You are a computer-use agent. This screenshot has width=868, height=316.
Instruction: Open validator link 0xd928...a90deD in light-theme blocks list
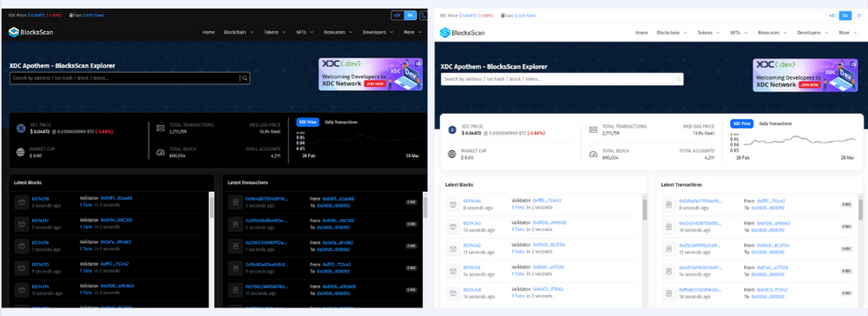(x=549, y=222)
